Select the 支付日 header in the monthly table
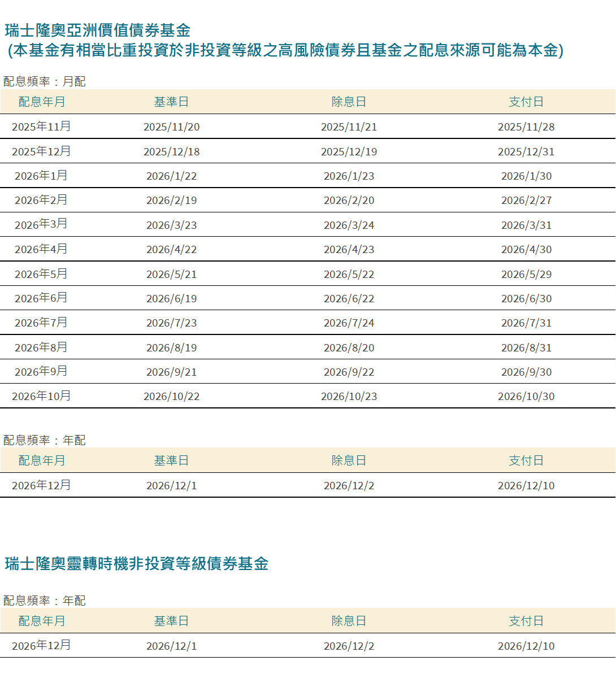 [526, 102]
